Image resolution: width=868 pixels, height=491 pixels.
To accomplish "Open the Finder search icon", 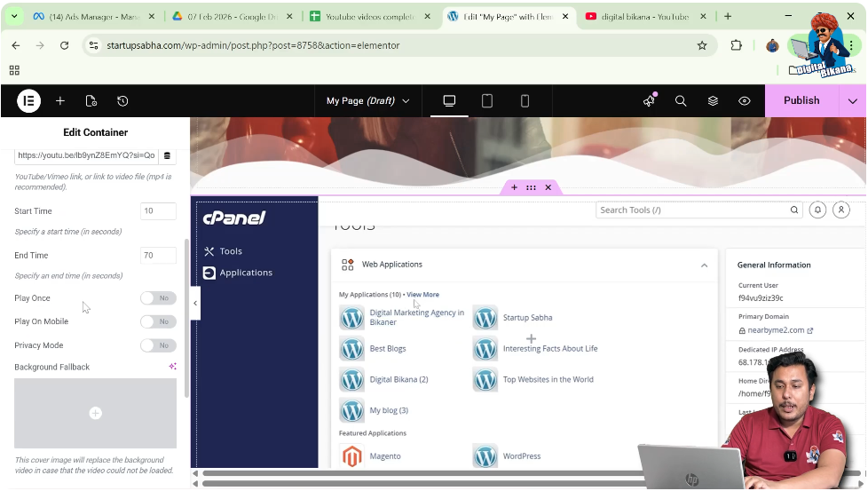I will point(681,101).
